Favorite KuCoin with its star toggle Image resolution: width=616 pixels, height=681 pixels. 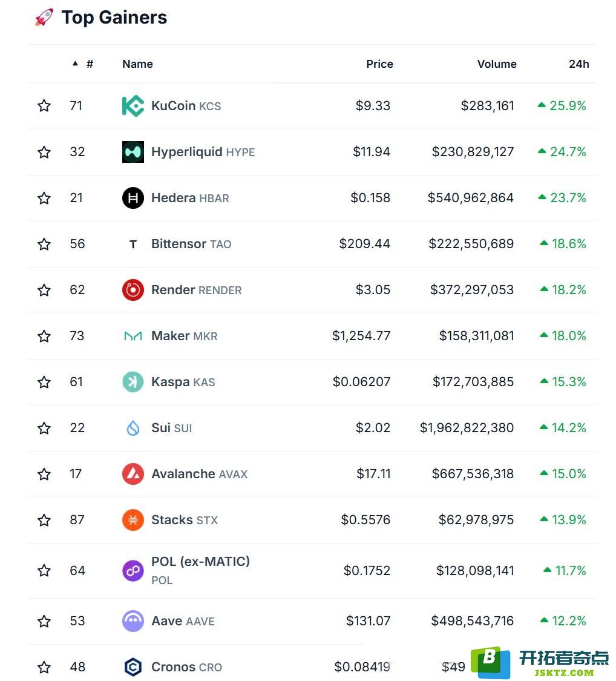click(44, 106)
